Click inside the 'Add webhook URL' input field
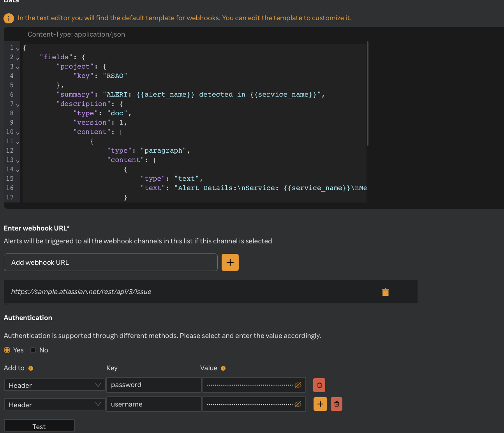Screen dimensions: 504x433 [111, 262]
